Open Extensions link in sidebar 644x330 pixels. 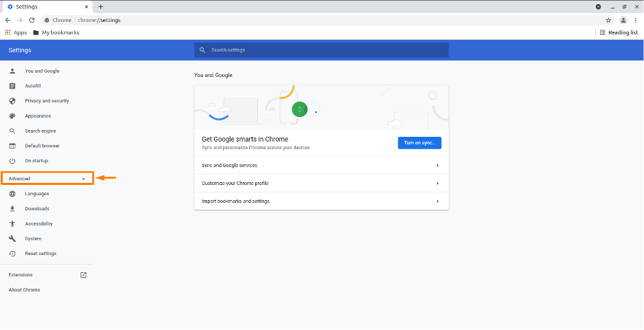pos(21,275)
